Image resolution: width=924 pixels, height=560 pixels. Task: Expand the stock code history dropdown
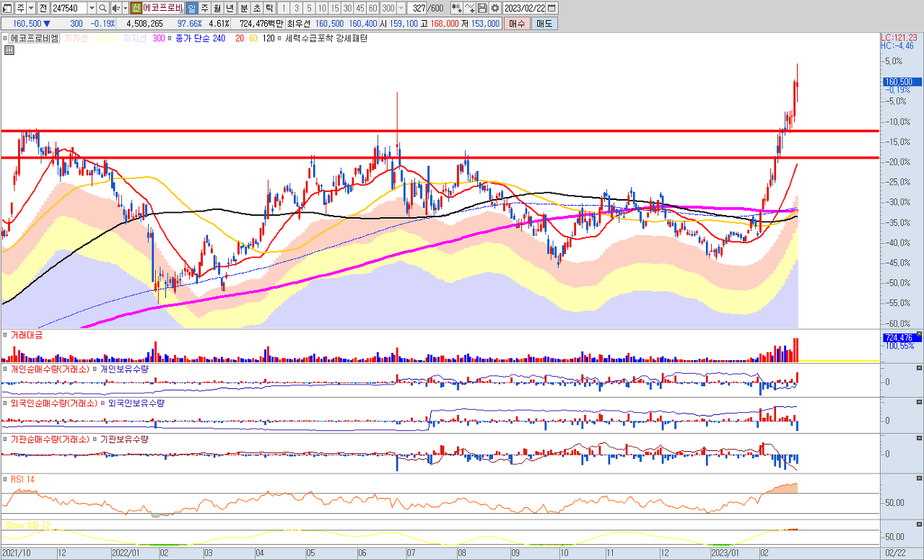(x=92, y=8)
